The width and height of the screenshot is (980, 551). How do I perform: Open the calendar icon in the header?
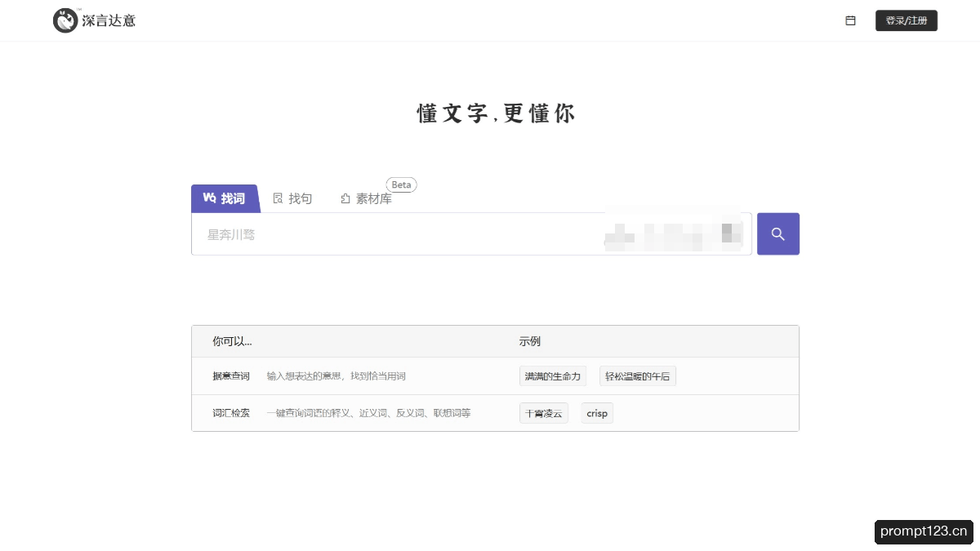coord(850,20)
